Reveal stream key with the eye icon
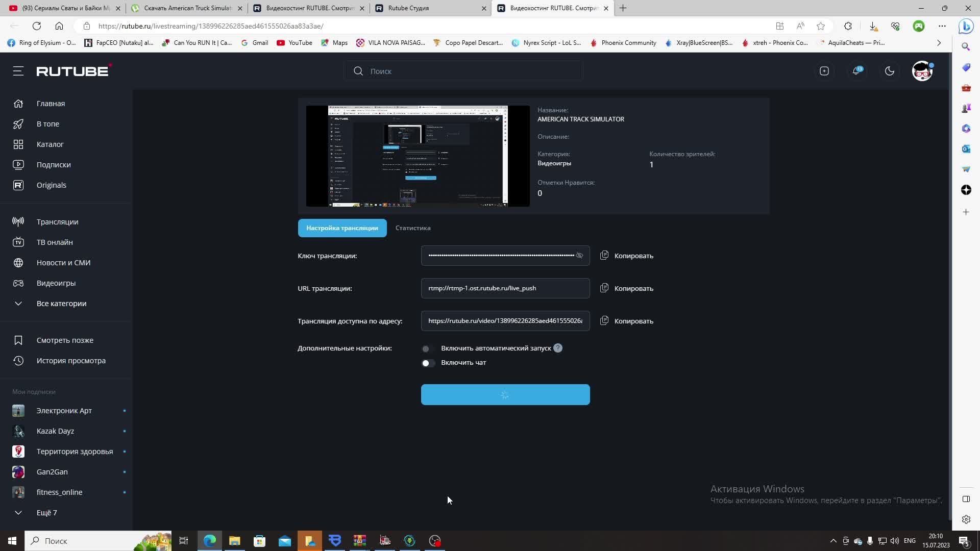 pyautogui.click(x=579, y=256)
